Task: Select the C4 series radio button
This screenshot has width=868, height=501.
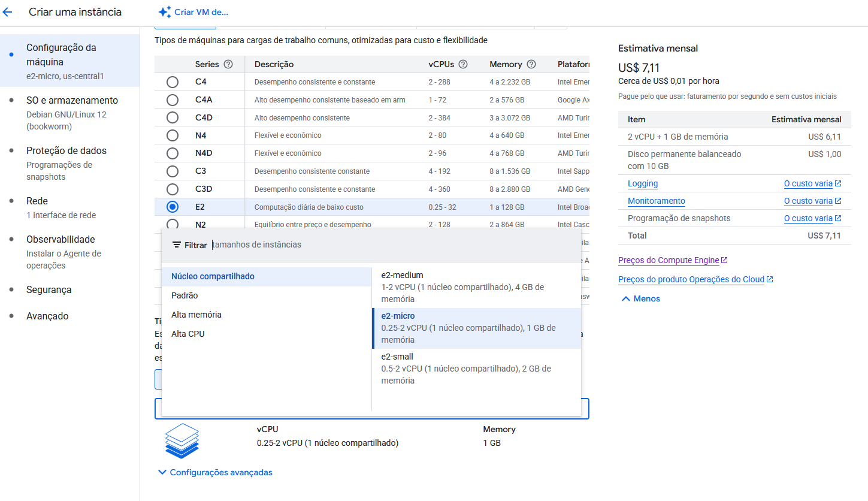Action: pyautogui.click(x=173, y=82)
